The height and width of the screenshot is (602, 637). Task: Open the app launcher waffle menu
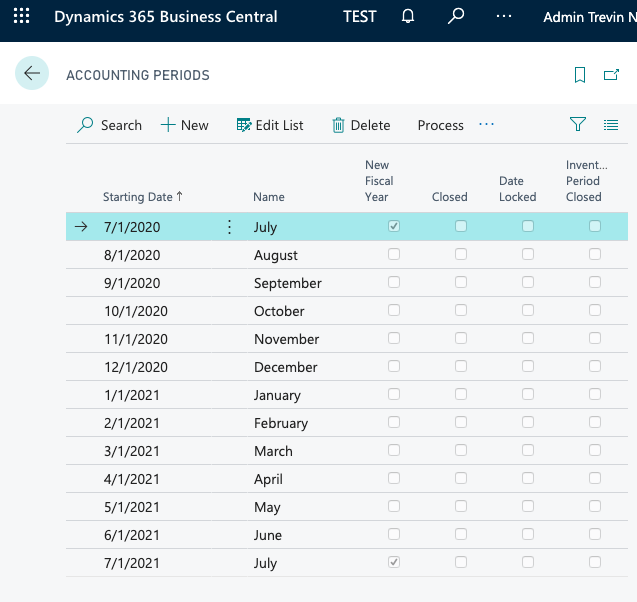(x=21, y=17)
